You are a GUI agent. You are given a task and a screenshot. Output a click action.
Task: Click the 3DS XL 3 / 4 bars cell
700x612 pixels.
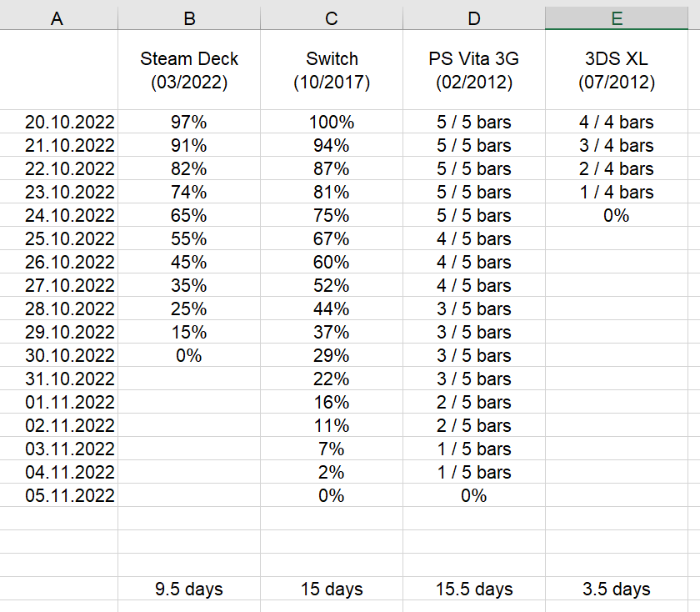coord(617,145)
